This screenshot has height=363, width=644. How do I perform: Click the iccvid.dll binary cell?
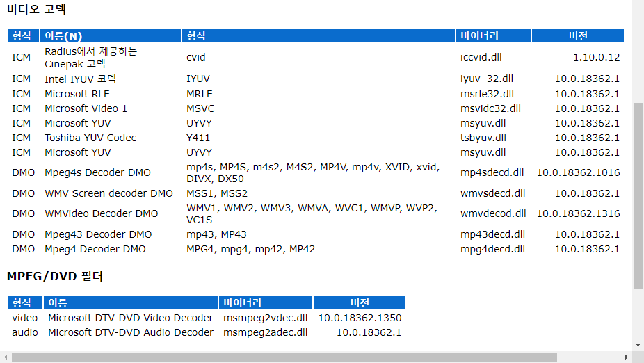[x=481, y=57]
